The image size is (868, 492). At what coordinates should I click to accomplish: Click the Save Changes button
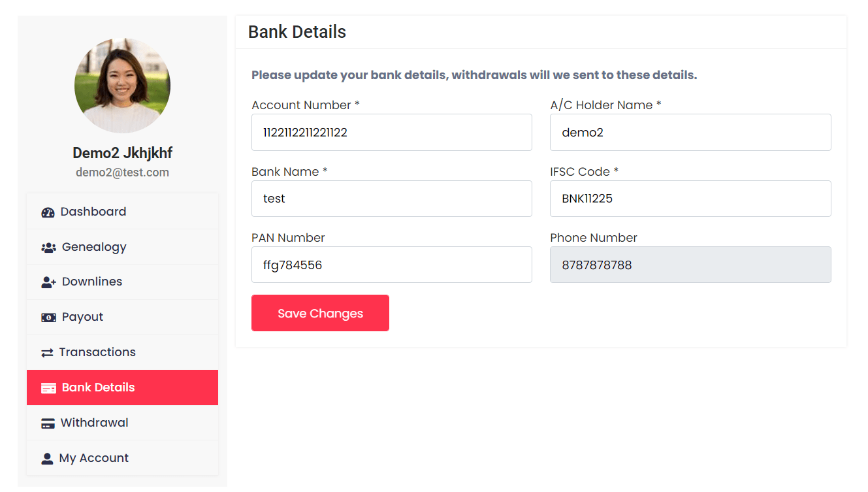[x=320, y=313]
